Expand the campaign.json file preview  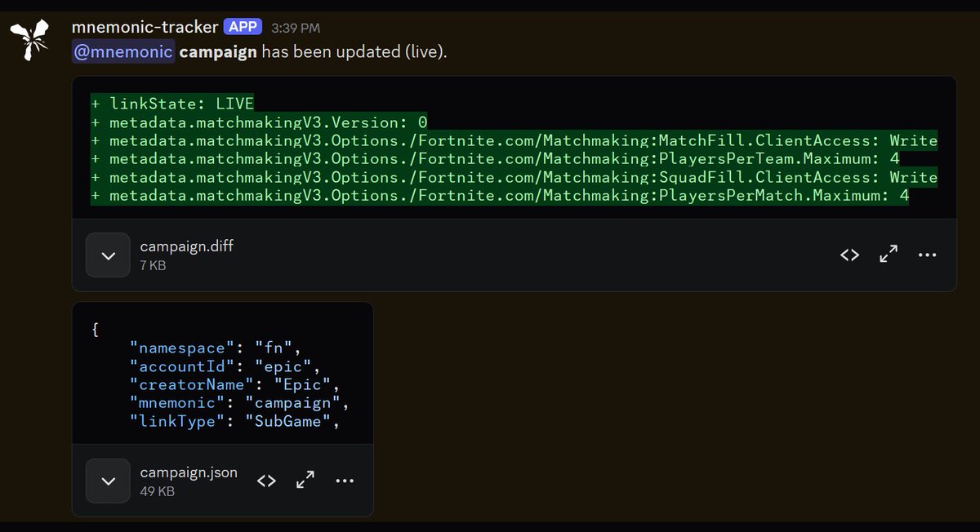point(109,481)
